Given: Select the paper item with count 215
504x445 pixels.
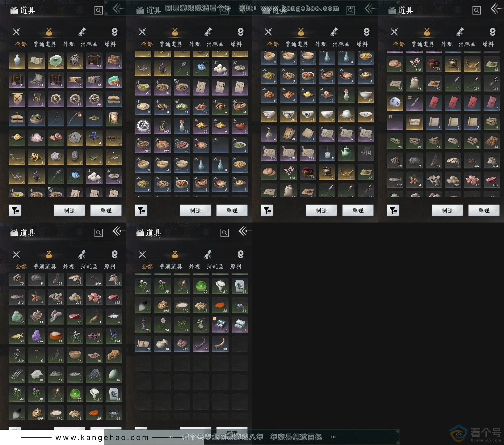Looking at the screenshot, I should point(269,153).
